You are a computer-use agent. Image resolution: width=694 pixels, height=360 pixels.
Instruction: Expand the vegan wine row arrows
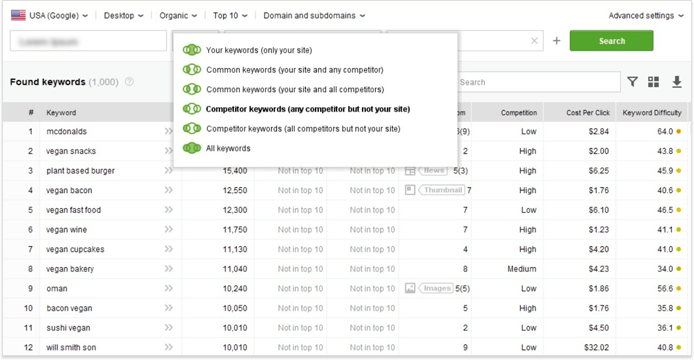pyautogui.click(x=168, y=230)
